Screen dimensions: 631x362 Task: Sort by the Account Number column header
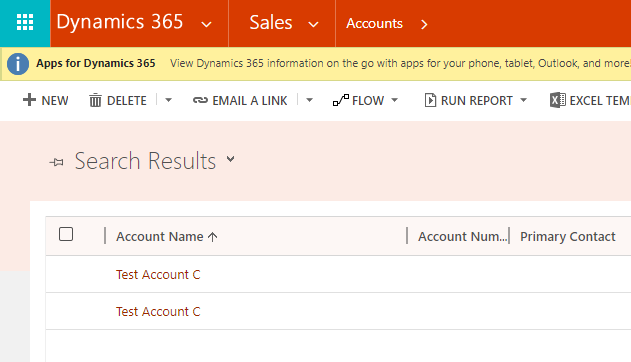point(462,237)
